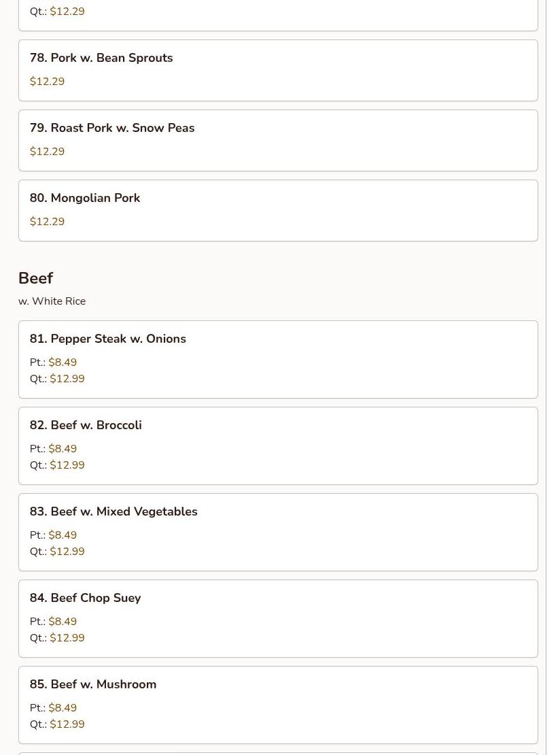Click the "w. White Rice" subtitle text
The height and width of the screenshot is (755, 560).
(x=52, y=301)
